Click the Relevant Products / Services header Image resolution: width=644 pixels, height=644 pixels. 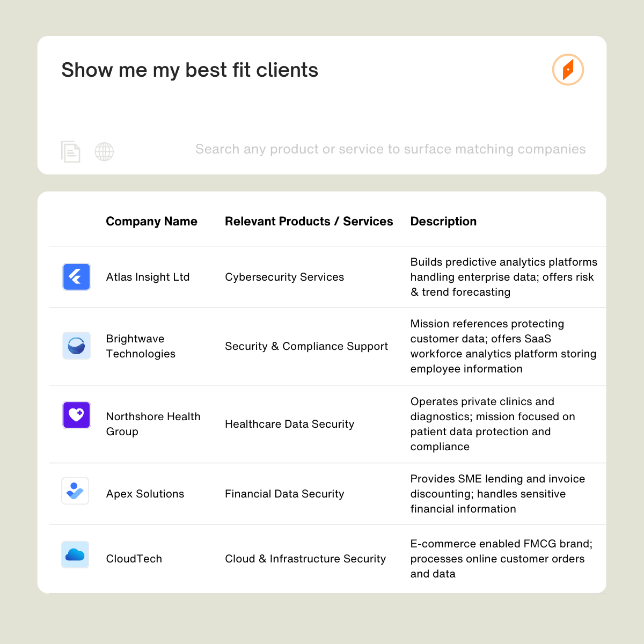point(309,221)
